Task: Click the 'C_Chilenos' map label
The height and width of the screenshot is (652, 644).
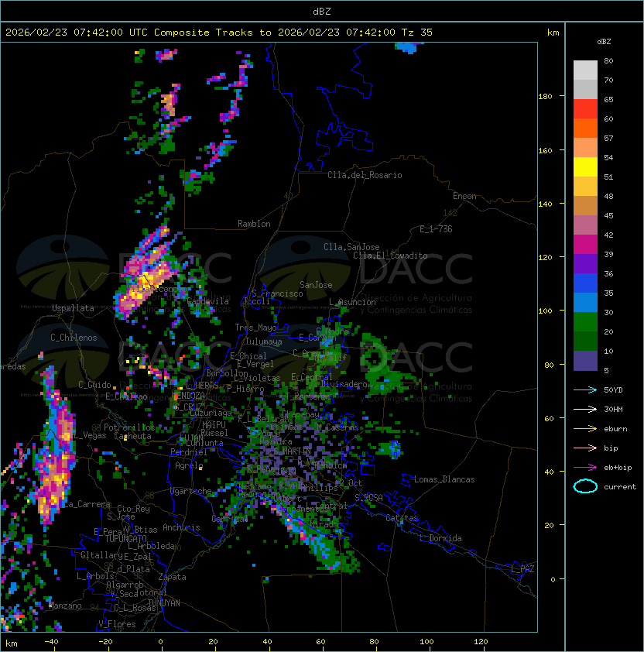Action: pyautogui.click(x=74, y=338)
